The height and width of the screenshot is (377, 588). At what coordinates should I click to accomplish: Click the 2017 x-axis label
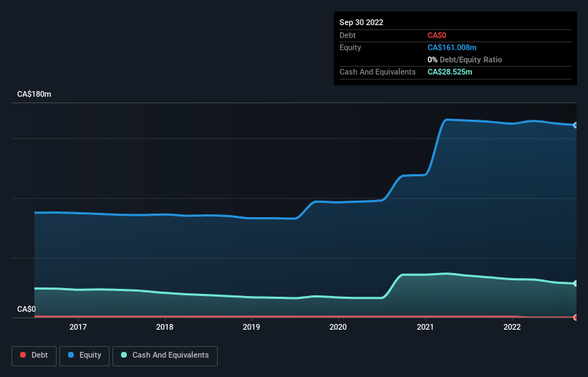click(x=78, y=327)
